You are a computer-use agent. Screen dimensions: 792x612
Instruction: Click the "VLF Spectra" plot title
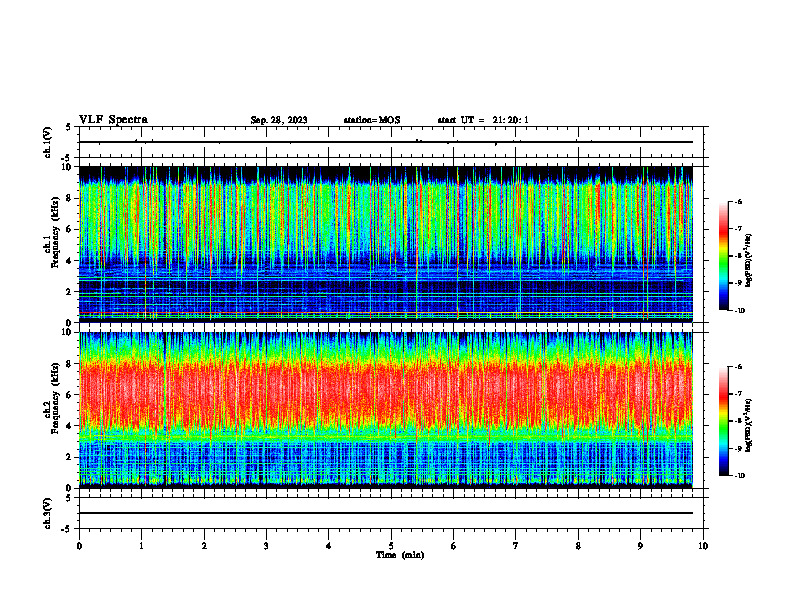[113, 120]
